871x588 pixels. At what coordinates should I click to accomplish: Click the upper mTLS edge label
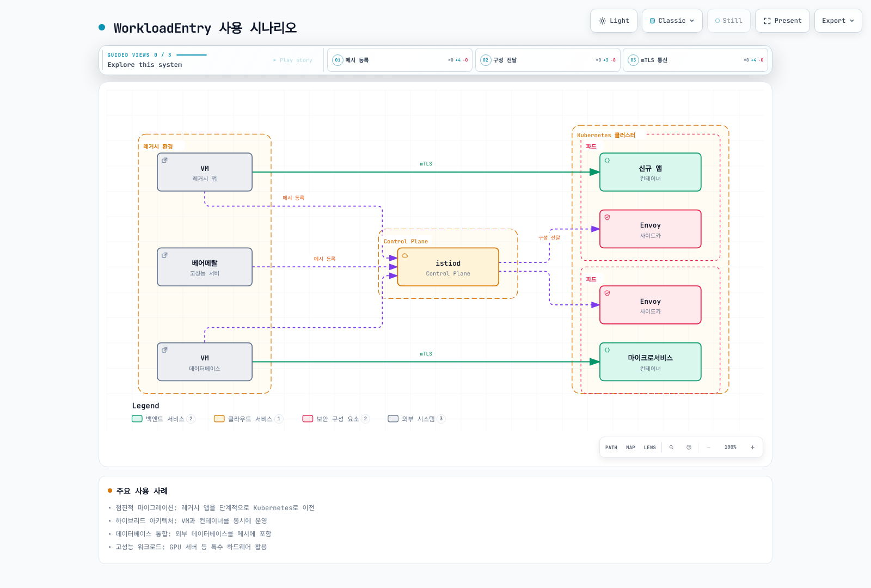coord(426,164)
